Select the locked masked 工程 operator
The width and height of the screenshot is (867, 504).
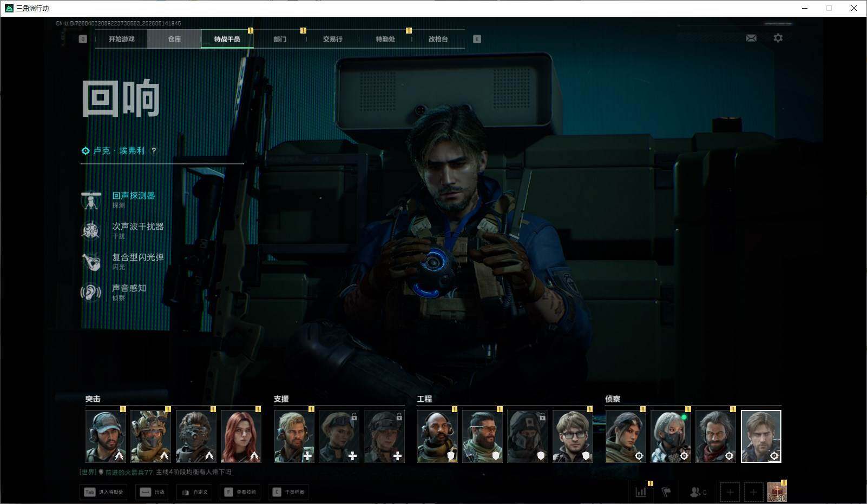point(528,436)
